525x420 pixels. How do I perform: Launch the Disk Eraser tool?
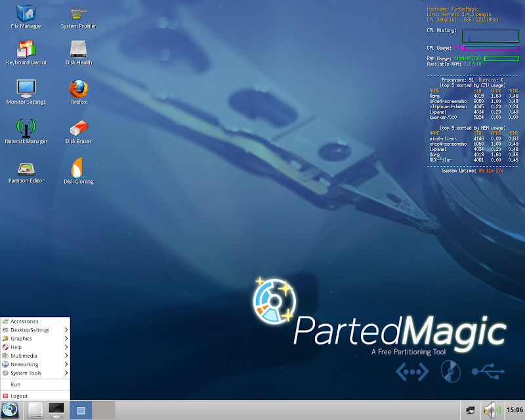[x=79, y=132]
